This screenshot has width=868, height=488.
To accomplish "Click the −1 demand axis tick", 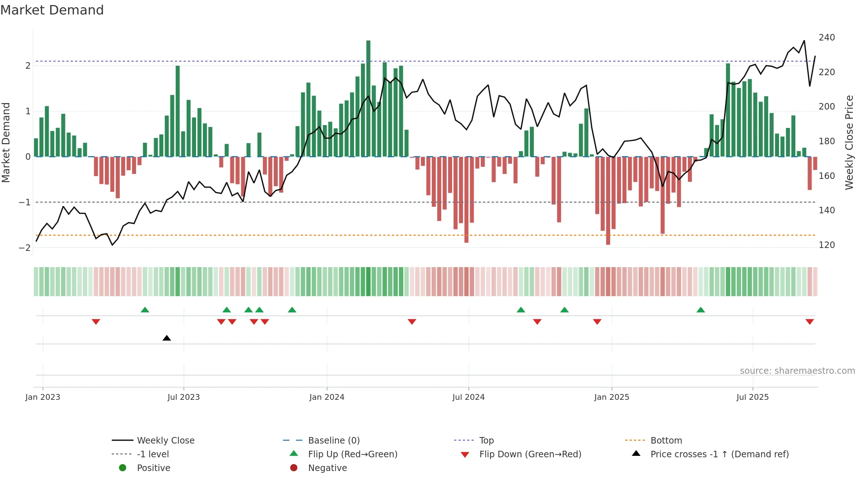I will (25, 202).
